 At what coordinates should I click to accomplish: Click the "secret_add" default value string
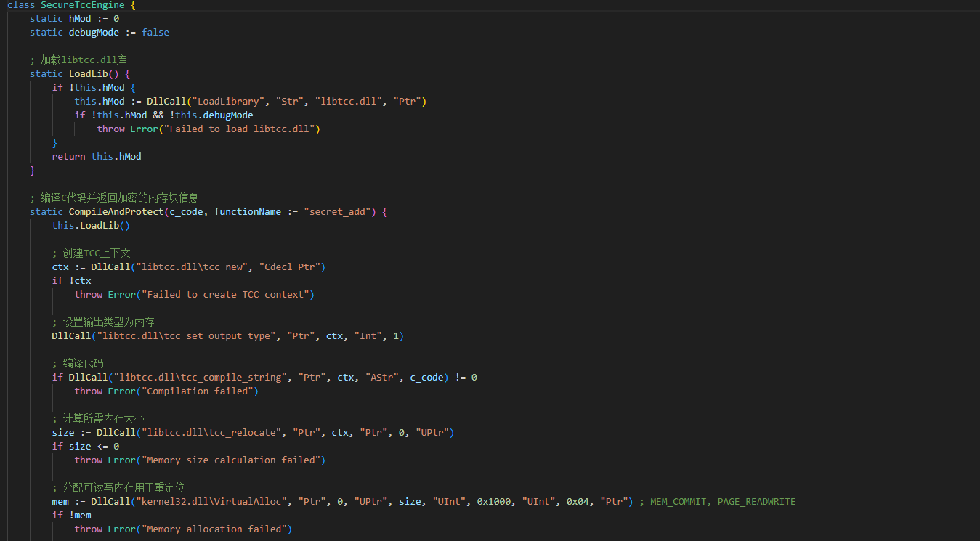click(x=337, y=212)
